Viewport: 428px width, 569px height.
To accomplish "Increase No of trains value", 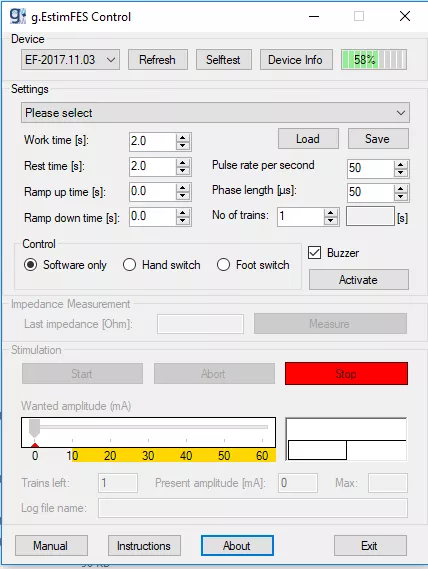I will [x=330, y=213].
